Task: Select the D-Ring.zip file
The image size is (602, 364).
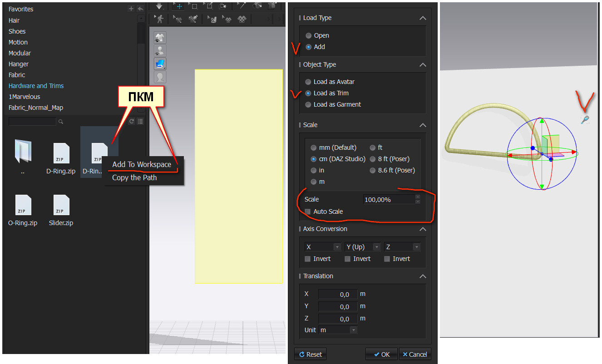Action: pyautogui.click(x=61, y=159)
